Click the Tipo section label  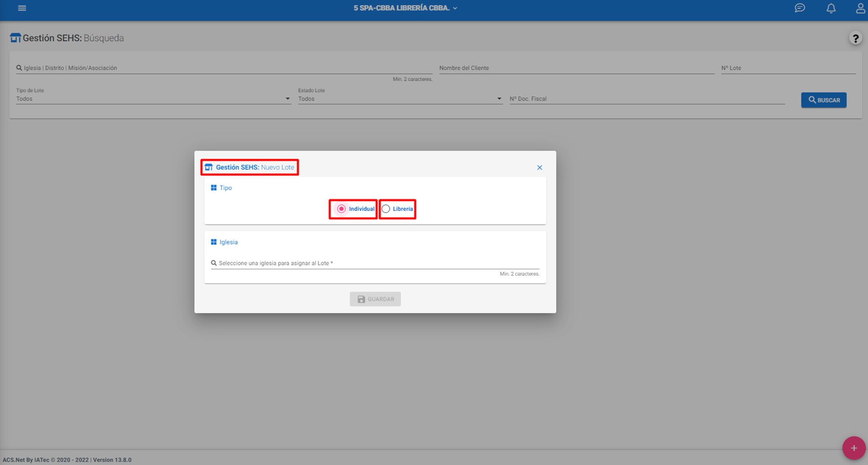tap(225, 188)
